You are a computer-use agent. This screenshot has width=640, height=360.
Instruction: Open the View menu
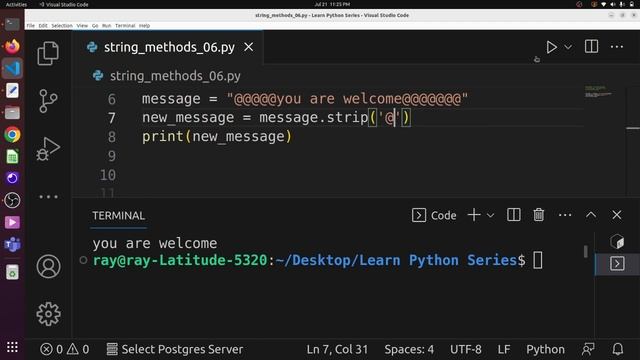pos(82,26)
